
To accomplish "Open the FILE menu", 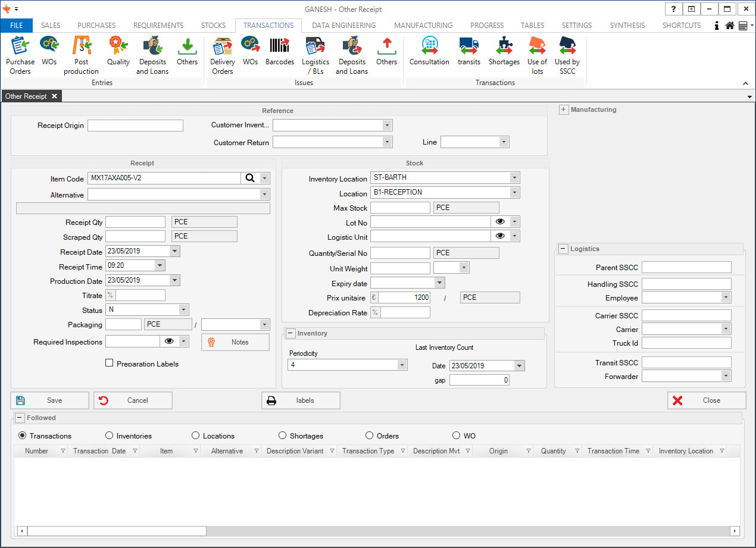I will coord(16,26).
